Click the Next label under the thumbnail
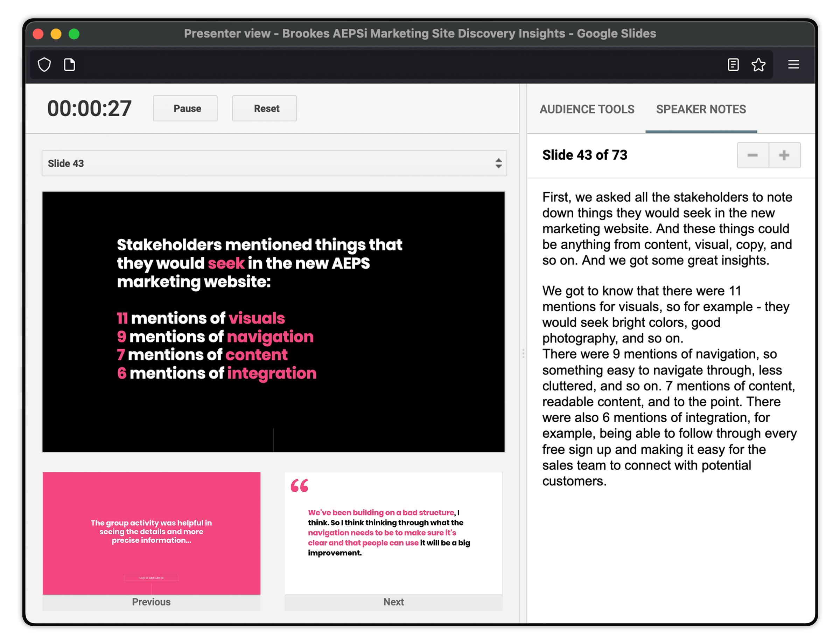This screenshot has height=644, width=840. coord(394,602)
